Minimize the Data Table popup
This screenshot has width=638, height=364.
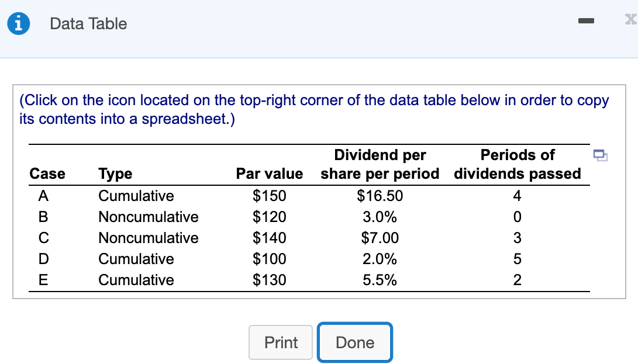click(x=586, y=20)
